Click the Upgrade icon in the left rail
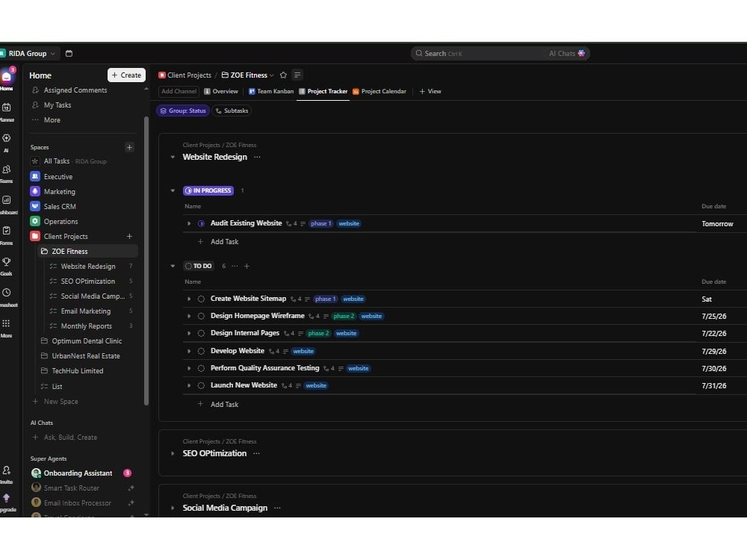747x560 pixels. pos(7,497)
